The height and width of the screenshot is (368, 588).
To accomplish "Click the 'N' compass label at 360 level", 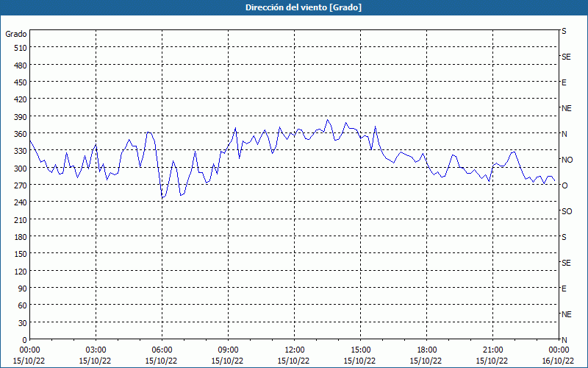I will (x=564, y=134).
